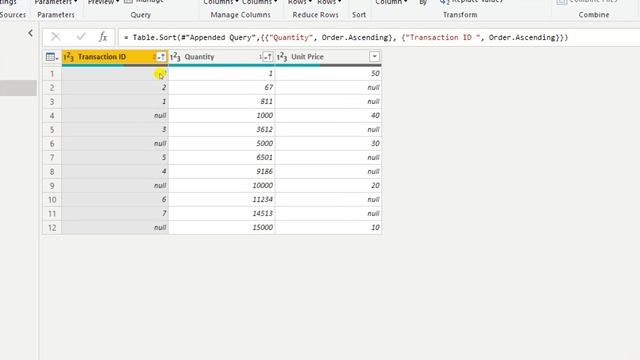
Task: Select Transaction ID cell with value 4
Action: pos(115,171)
